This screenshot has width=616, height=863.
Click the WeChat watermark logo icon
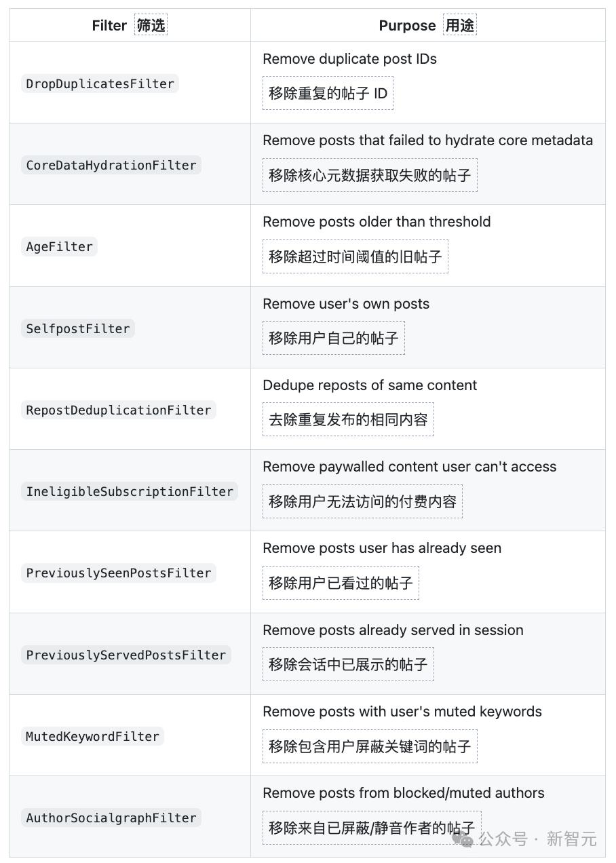point(463,839)
